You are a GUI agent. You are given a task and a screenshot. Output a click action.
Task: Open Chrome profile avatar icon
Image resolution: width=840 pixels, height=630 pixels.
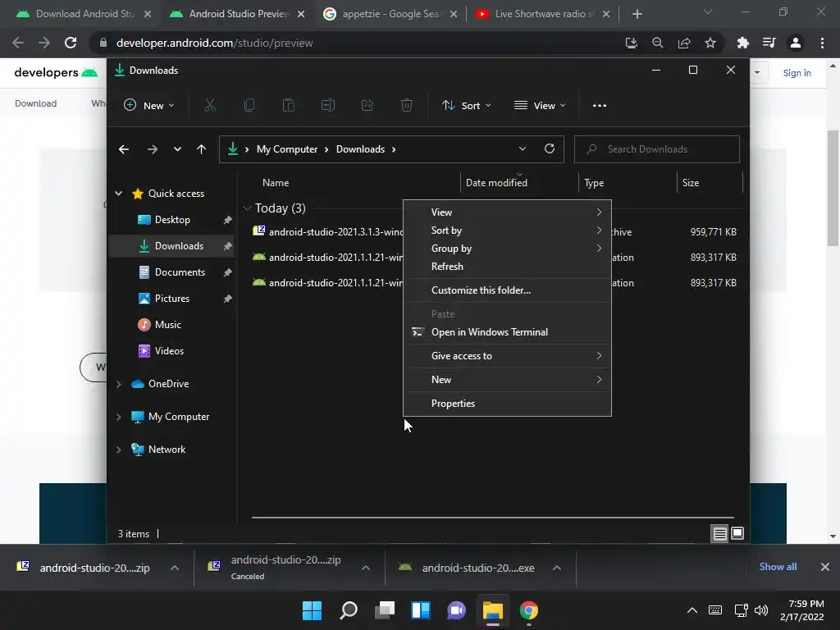tap(796, 43)
